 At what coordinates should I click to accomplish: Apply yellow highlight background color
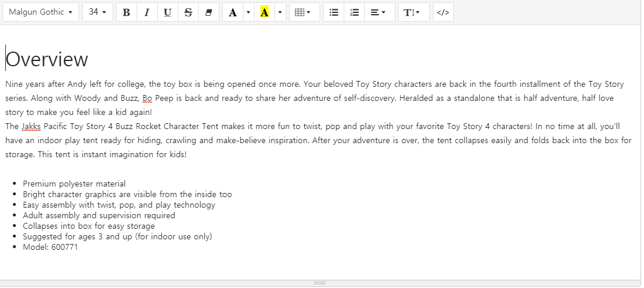point(265,12)
